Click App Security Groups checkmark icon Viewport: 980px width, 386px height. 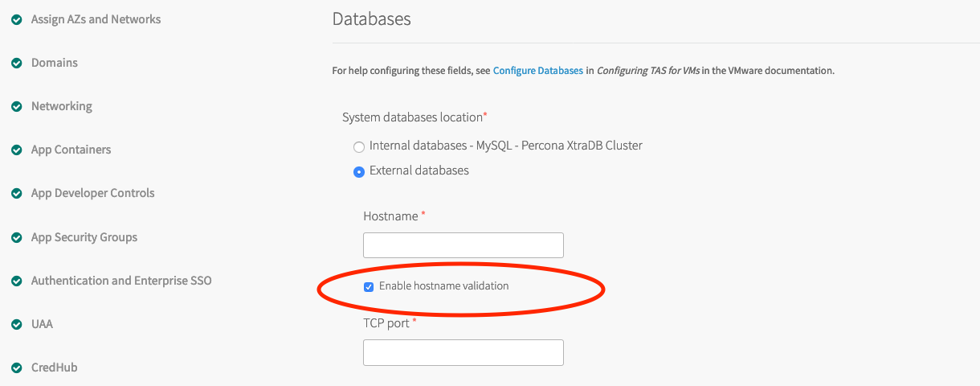pos(16,237)
